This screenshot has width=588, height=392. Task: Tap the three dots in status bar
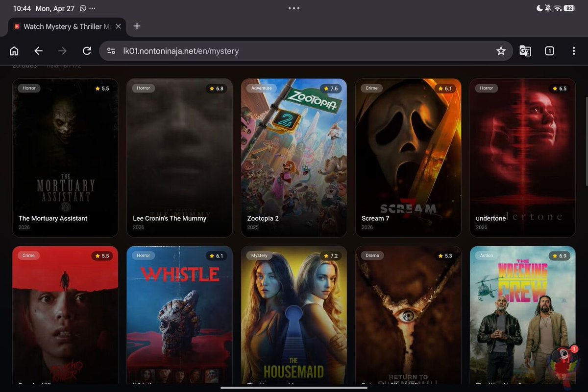tap(93, 8)
